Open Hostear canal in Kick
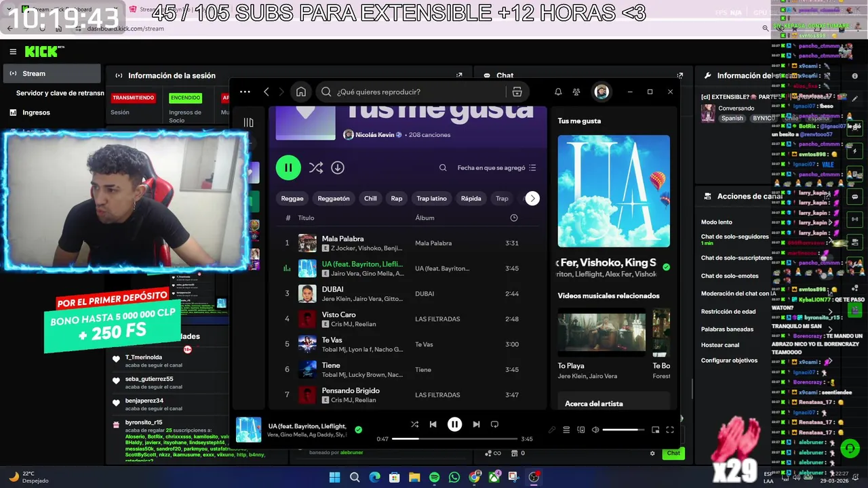 click(x=720, y=345)
